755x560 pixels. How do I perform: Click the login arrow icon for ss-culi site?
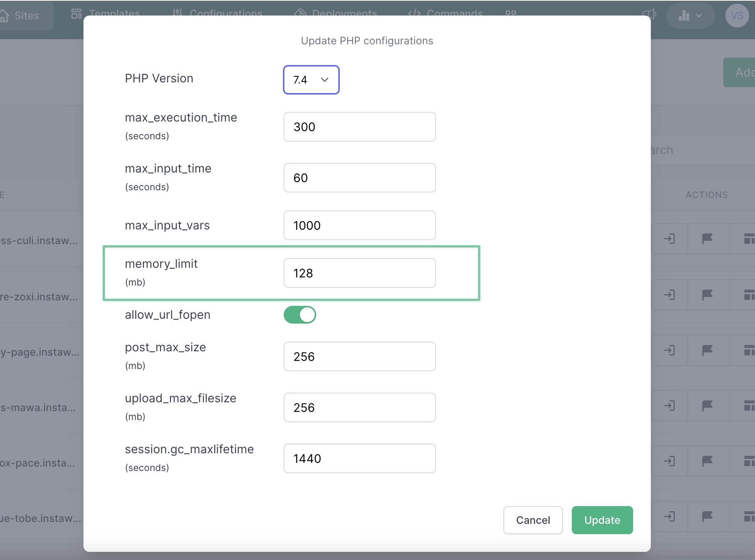(669, 239)
